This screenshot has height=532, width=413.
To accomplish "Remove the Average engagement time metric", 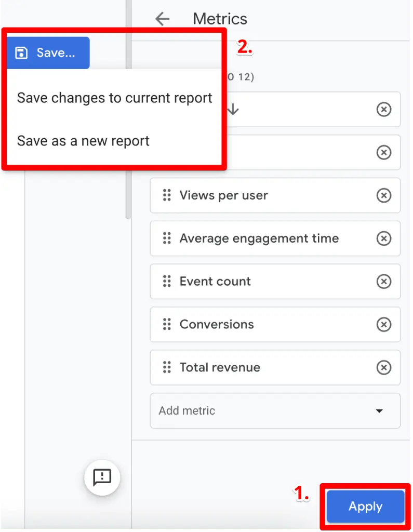I will click(384, 238).
